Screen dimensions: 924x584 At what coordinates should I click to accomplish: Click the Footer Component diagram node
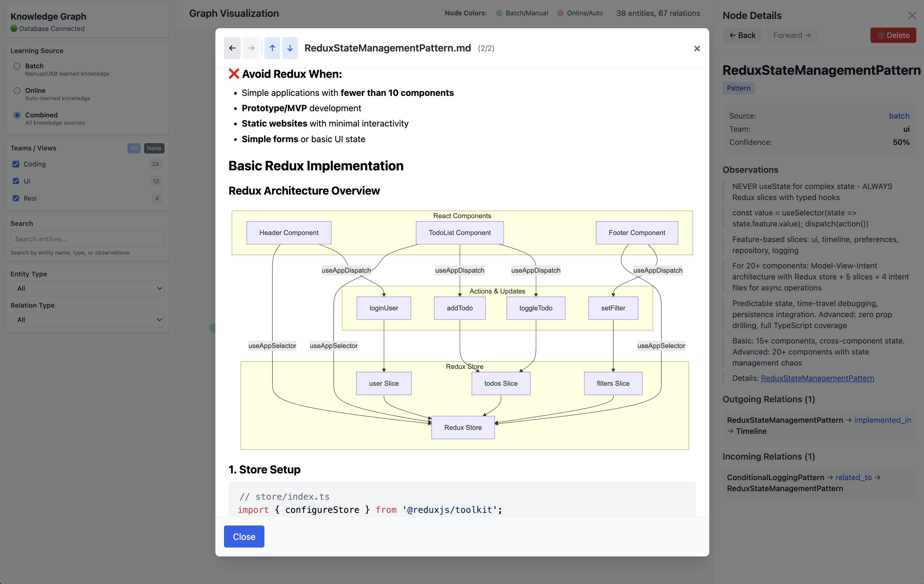tap(637, 233)
